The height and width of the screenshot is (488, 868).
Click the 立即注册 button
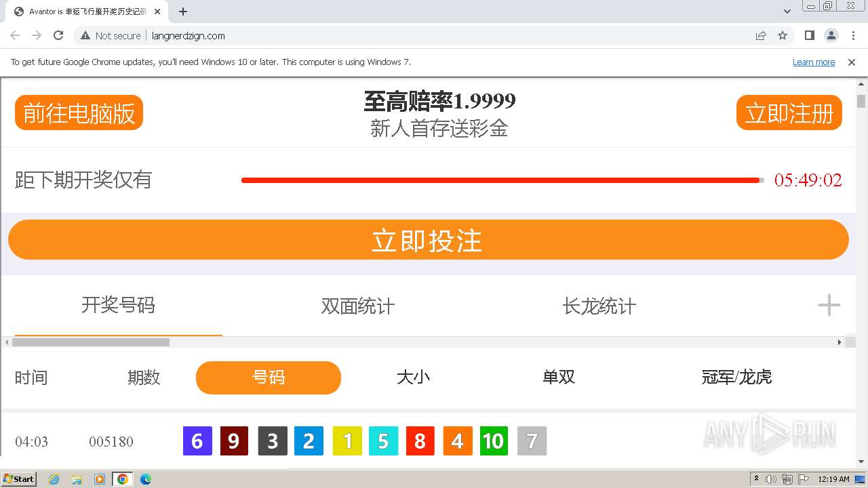789,113
